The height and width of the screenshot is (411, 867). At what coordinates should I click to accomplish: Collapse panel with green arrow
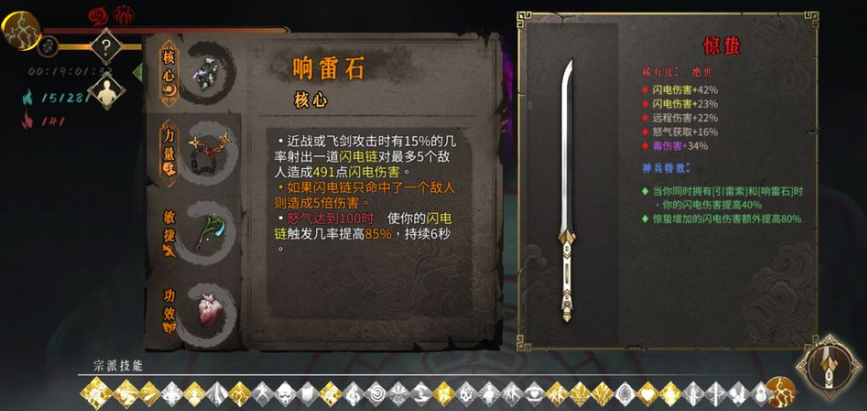[138, 71]
